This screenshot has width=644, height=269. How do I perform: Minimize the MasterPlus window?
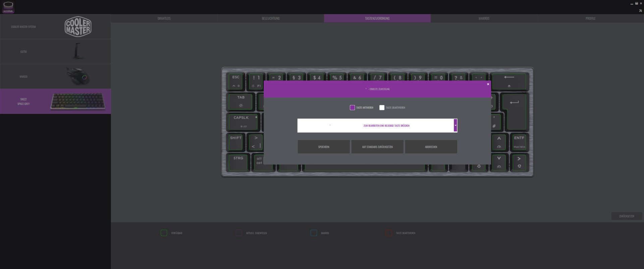tap(632, 3)
